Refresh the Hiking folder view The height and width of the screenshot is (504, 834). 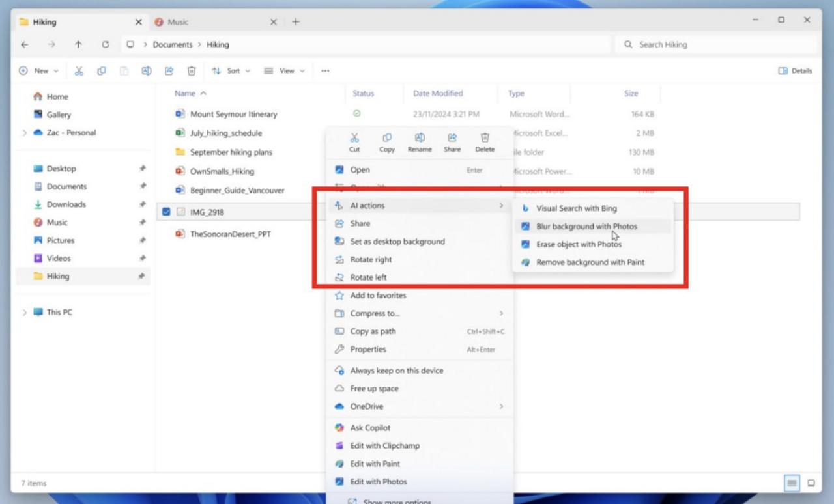pyautogui.click(x=105, y=45)
